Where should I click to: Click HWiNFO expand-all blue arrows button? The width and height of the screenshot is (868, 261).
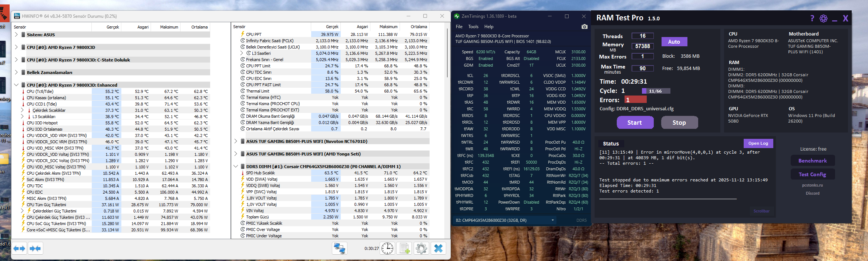(x=20, y=248)
